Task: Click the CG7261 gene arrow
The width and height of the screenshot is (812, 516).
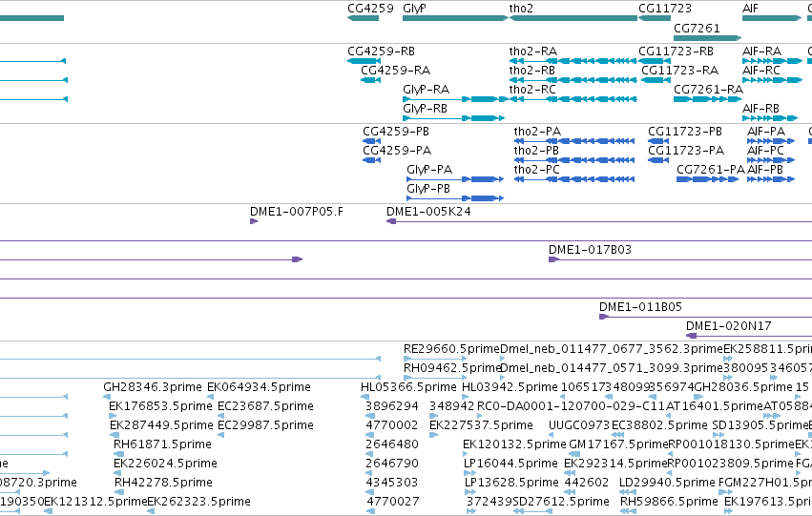Action: click(707, 38)
